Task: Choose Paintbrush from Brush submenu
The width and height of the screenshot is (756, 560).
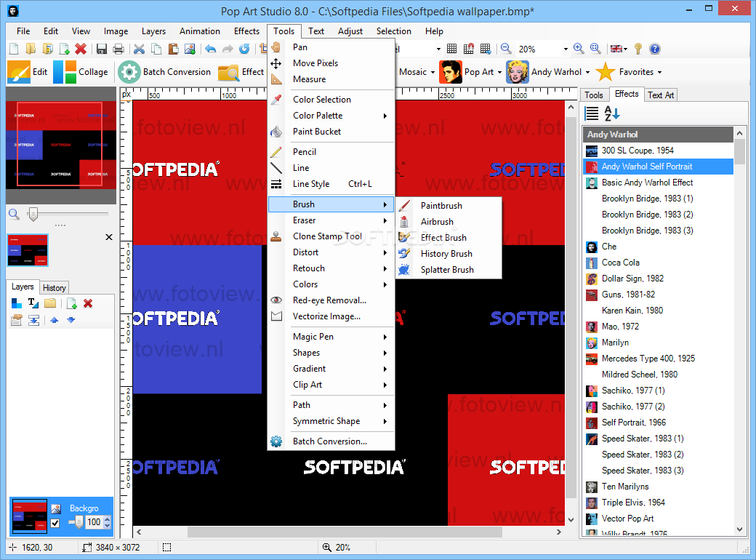Action: pos(449,206)
